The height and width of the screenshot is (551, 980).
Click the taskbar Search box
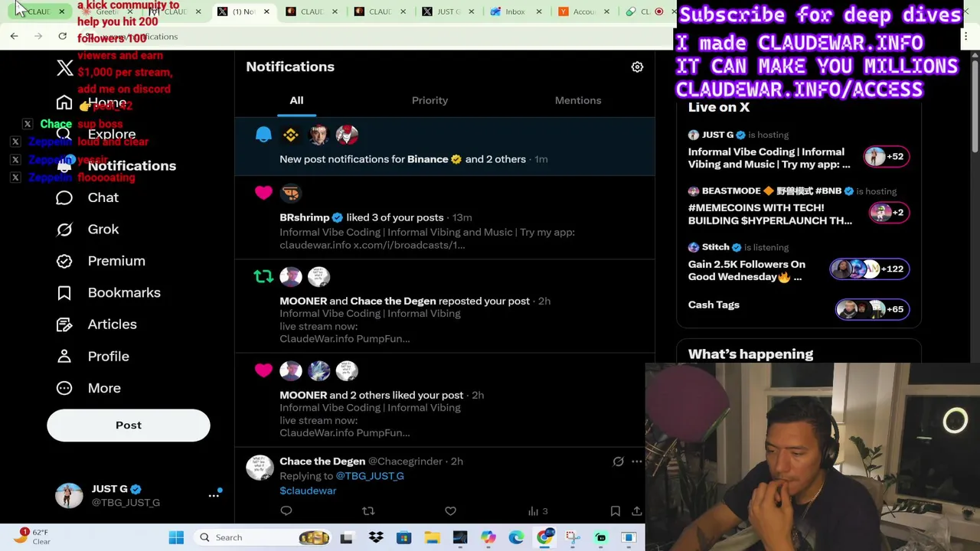click(260, 537)
